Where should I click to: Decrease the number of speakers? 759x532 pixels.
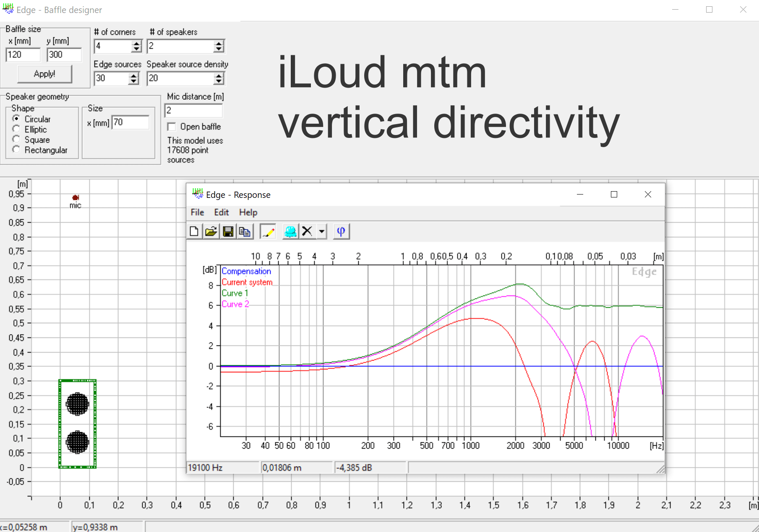pos(219,49)
